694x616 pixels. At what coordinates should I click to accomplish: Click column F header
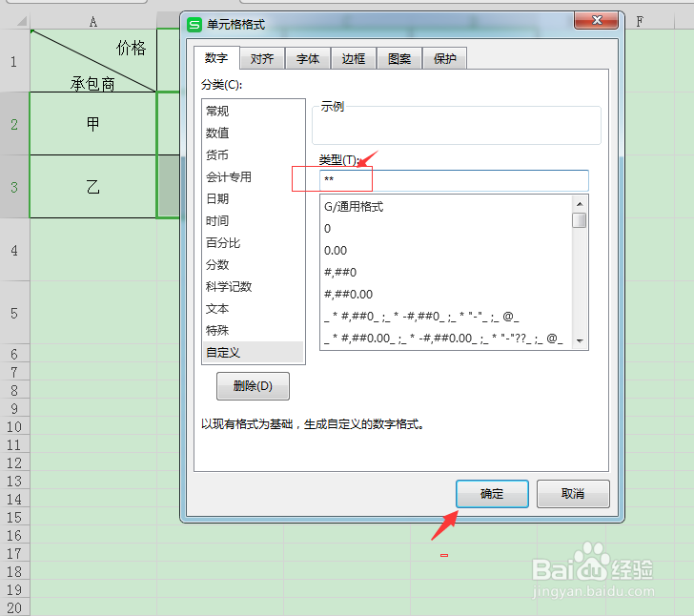tap(640, 21)
